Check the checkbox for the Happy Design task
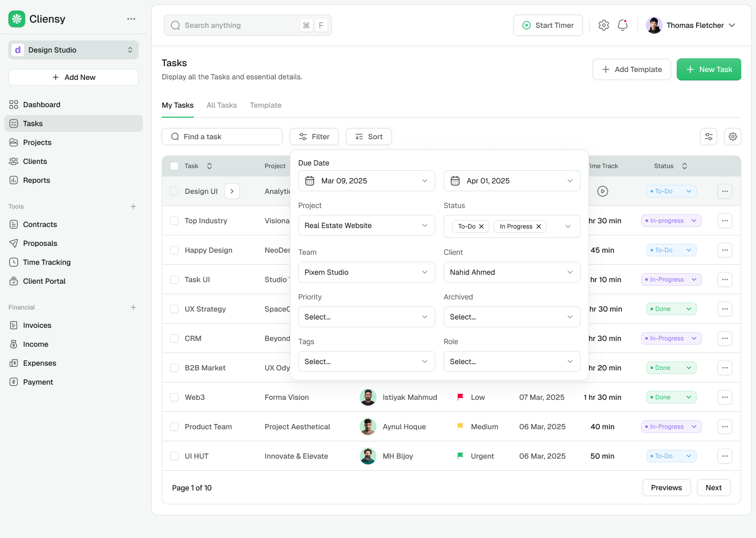Image resolution: width=756 pixels, height=538 pixels. (x=174, y=250)
